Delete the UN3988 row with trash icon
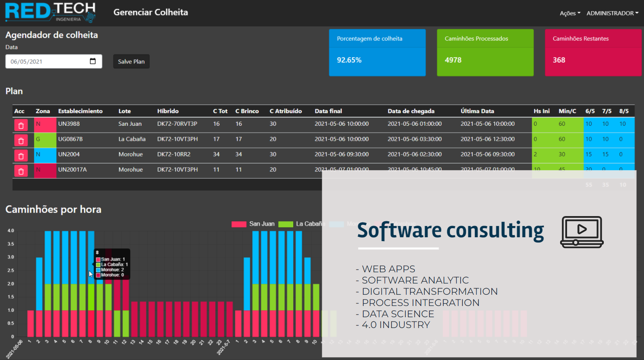This screenshot has height=360, width=644. pyautogui.click(x=21, y=125)
